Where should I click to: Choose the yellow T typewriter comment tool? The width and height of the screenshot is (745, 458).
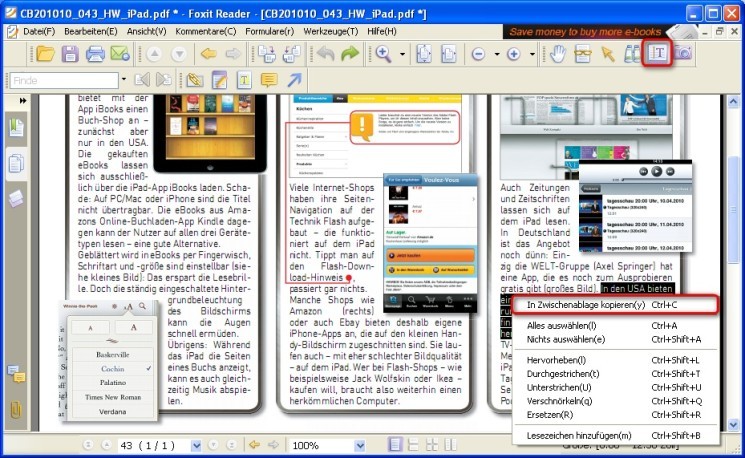[244, 80]
